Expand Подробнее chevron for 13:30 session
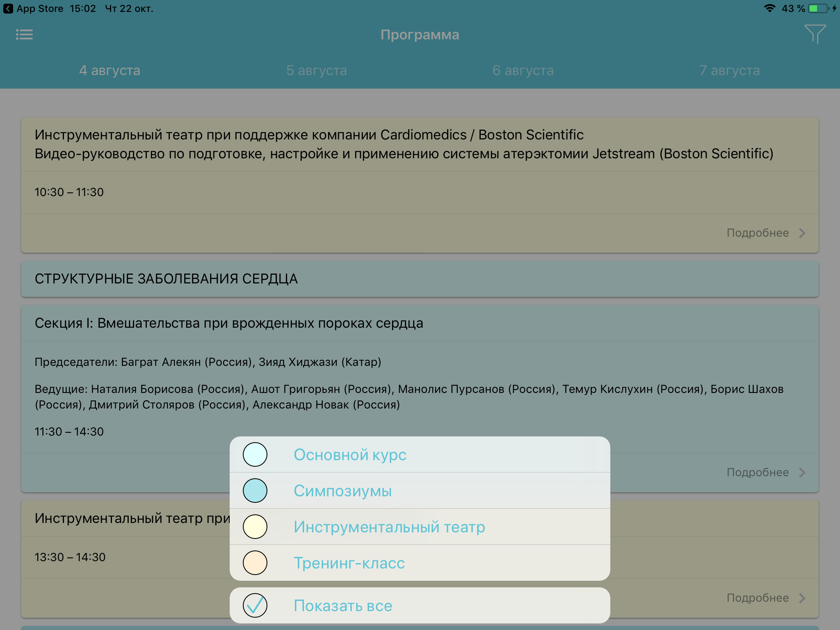Image resolution: width=840 pixels, height=630 pixels. [802, 598]
